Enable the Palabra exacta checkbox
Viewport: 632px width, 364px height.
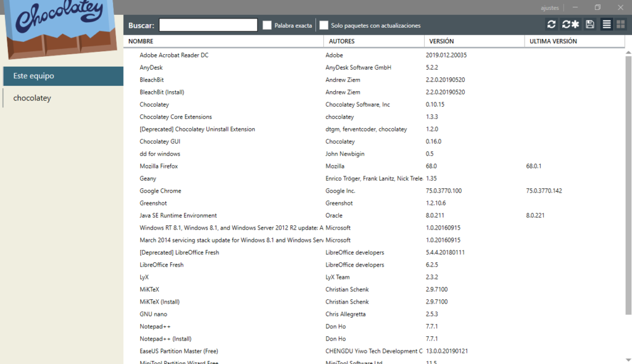pos(267,25)
